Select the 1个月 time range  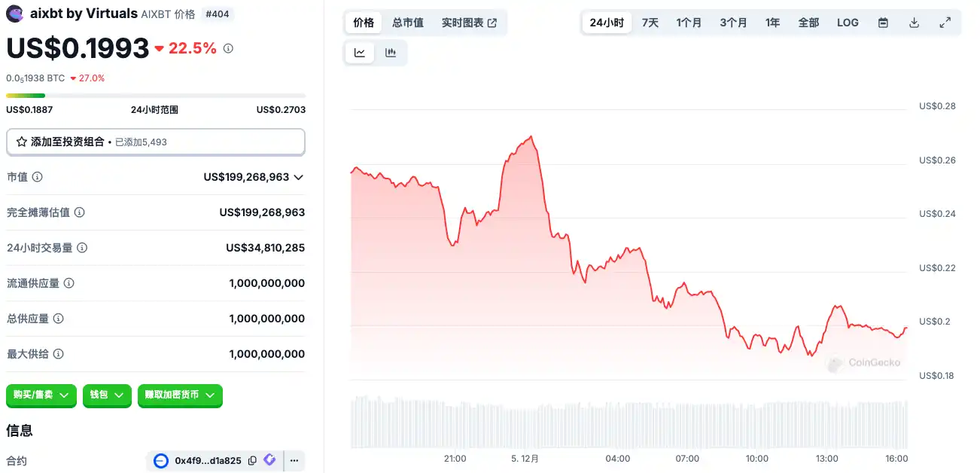(x=689, y=23)
